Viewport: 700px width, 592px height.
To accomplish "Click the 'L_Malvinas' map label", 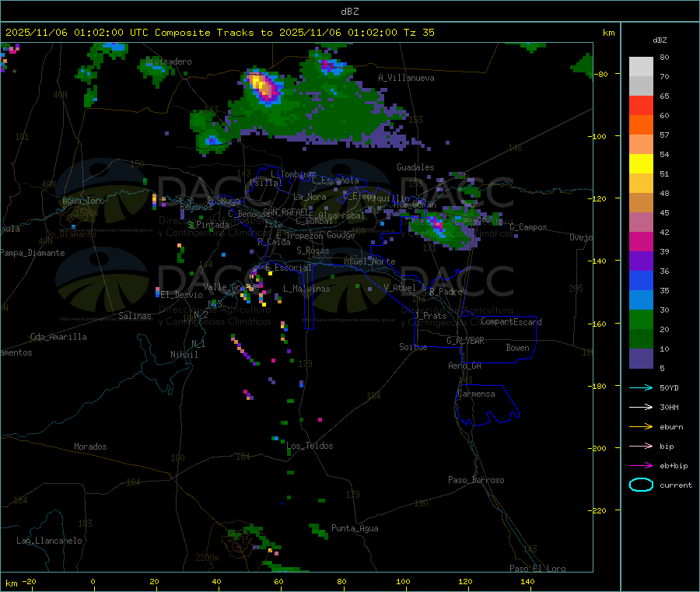I will [306, 289].
